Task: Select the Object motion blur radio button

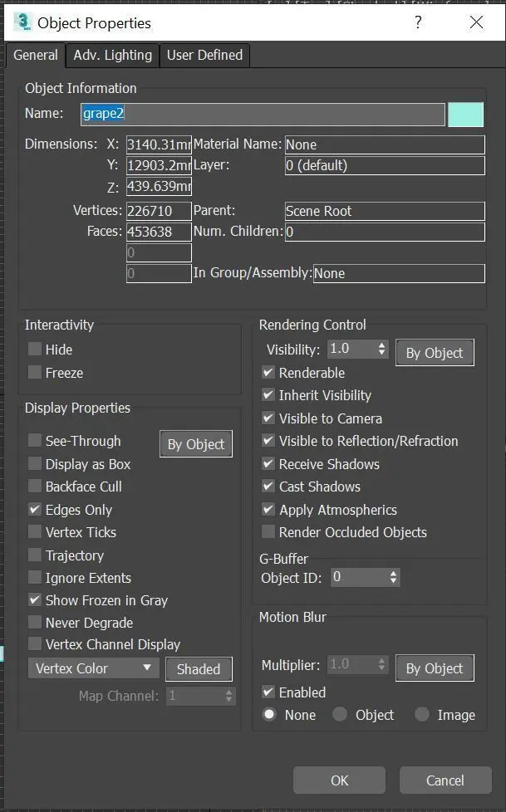Action: (340, 715)
